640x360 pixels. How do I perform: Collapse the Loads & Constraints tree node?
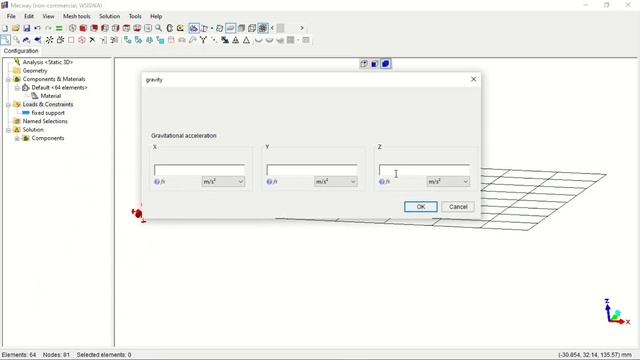point(8,104)
